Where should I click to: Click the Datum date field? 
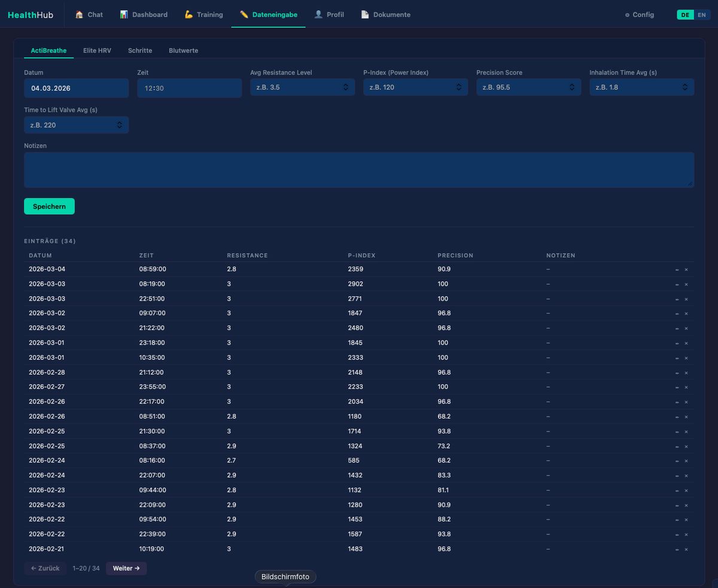(76, 88)
